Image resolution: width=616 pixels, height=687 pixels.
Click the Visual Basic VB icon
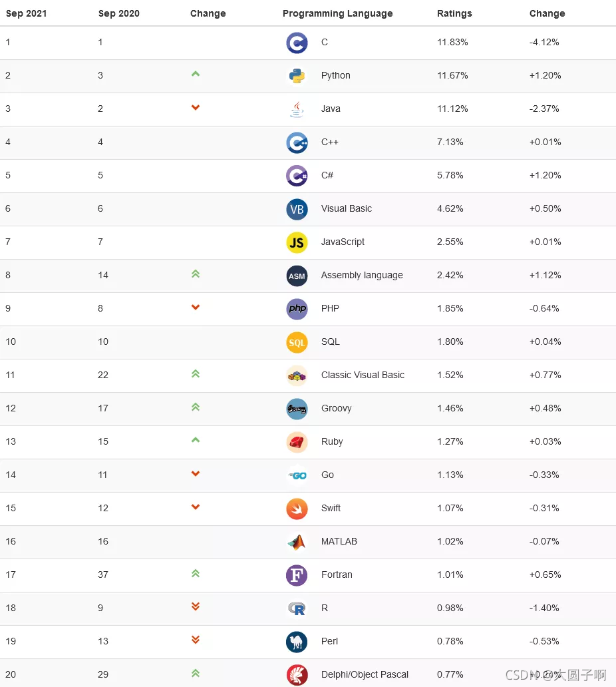click(x=297, y=209)
